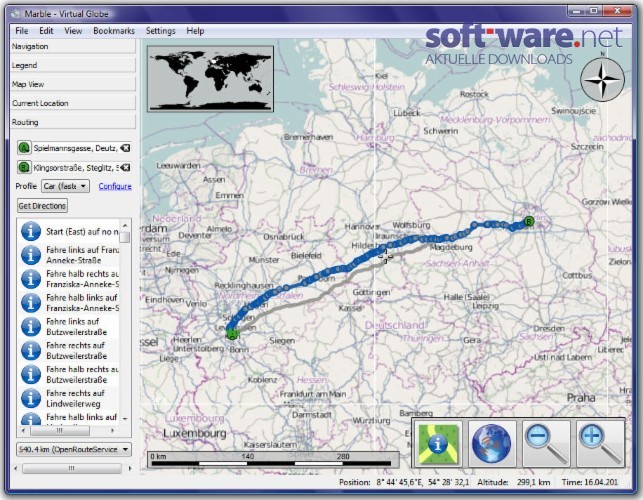The image size is (643, 500).
Task: Click info icon for 'Start (East)' step
Action: 31,231
